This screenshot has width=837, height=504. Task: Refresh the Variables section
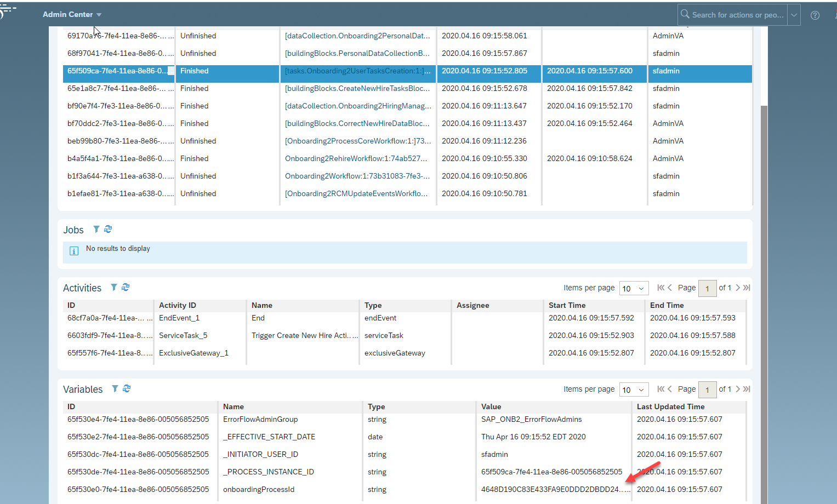pyautogui.click(x=127, y=388)
